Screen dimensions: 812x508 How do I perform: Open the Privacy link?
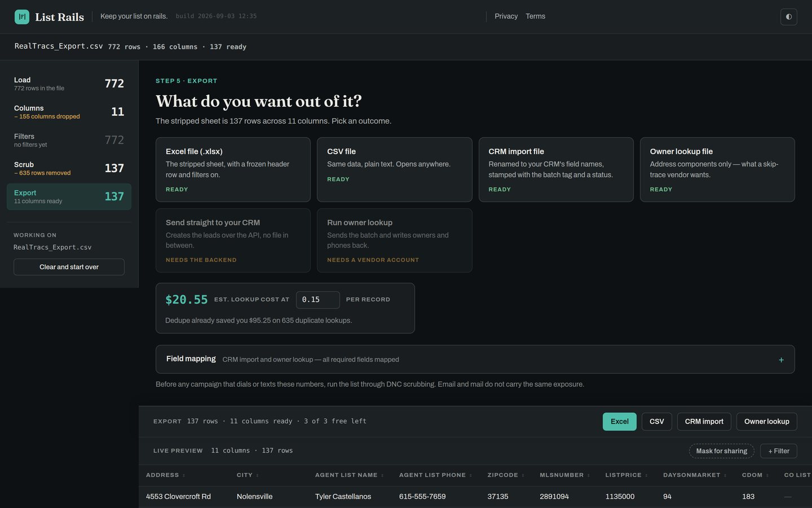pos(506,16)
